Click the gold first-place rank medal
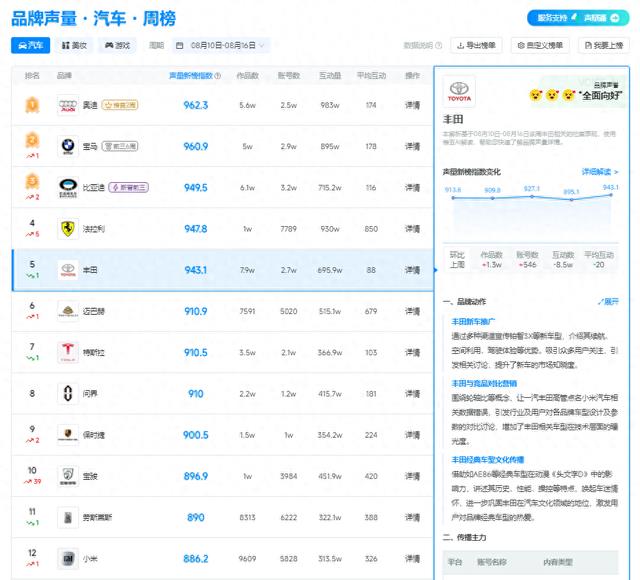This screenshot has height=580, width=640. 32,104
